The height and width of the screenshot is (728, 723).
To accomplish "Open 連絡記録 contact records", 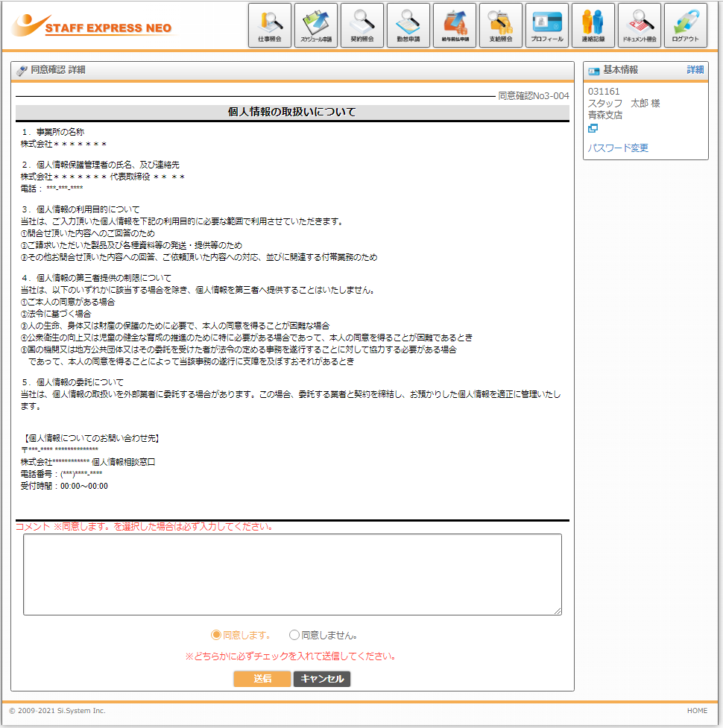I will click(x=593, y=25).
